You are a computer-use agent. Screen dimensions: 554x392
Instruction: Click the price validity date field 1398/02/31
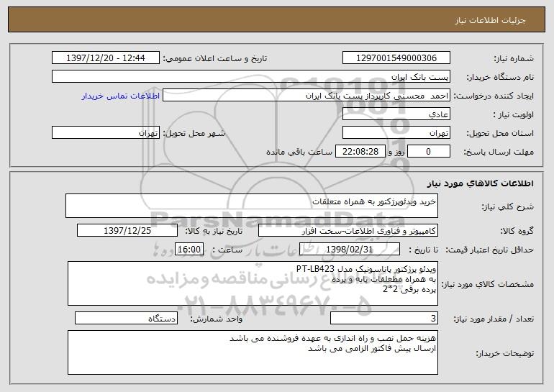click(350, 250)
